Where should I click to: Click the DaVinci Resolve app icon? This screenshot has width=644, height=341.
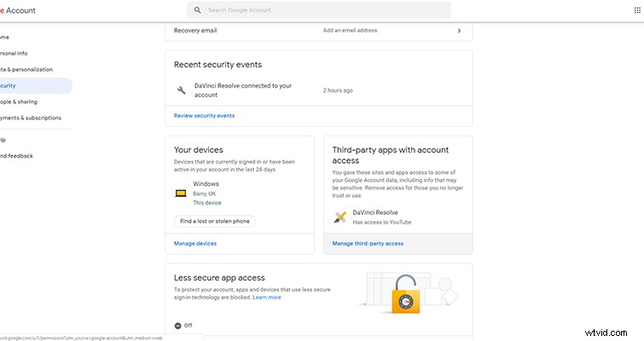[x=339, y=217]
